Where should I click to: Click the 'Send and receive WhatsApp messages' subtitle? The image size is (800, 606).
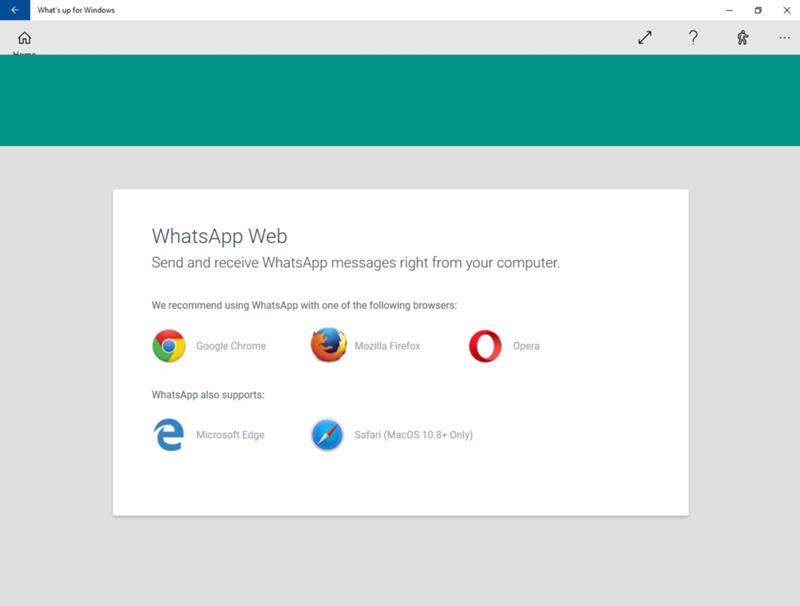click(x=356, y=263)
